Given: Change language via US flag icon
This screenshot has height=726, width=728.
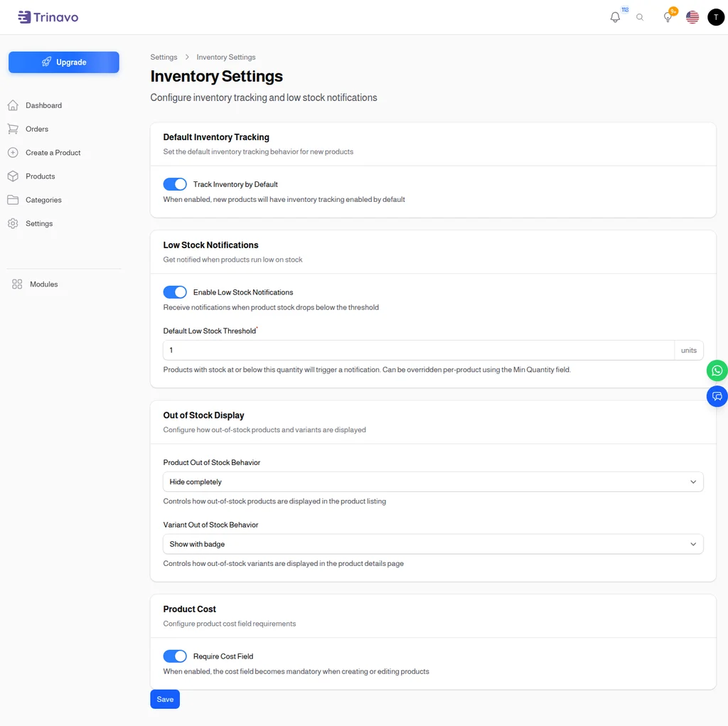Looking at the screenshot, I should tap(692, 17).
